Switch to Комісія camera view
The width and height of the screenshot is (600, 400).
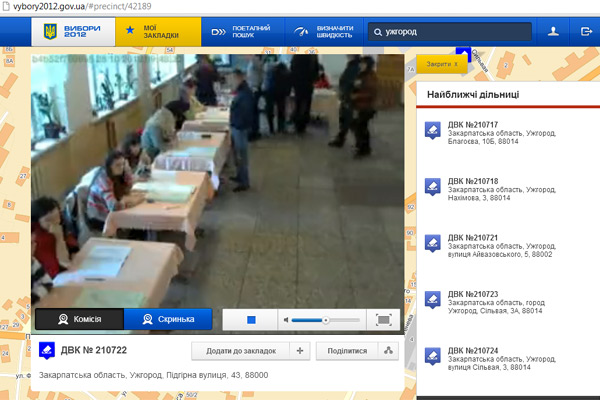(79, 320)
